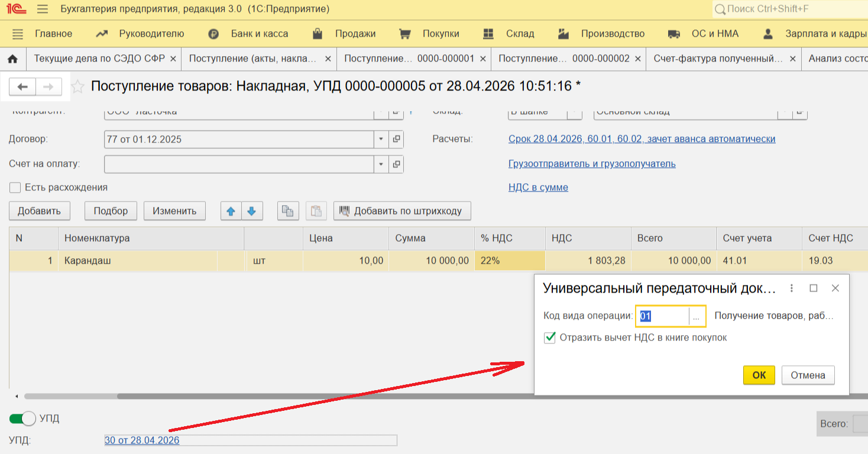Open the Покупки section
868x454 pixels.
441,34
